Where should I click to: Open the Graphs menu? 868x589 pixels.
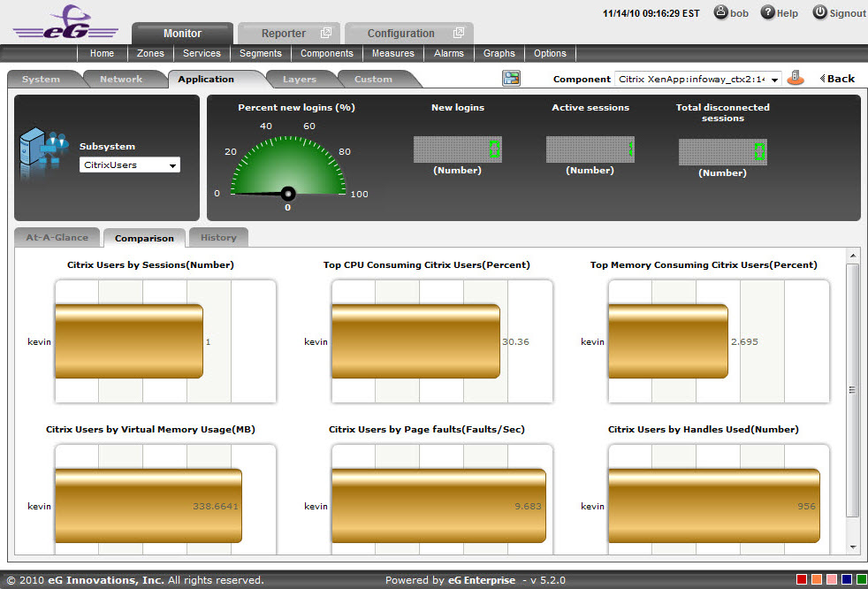[x=499, y=53]
